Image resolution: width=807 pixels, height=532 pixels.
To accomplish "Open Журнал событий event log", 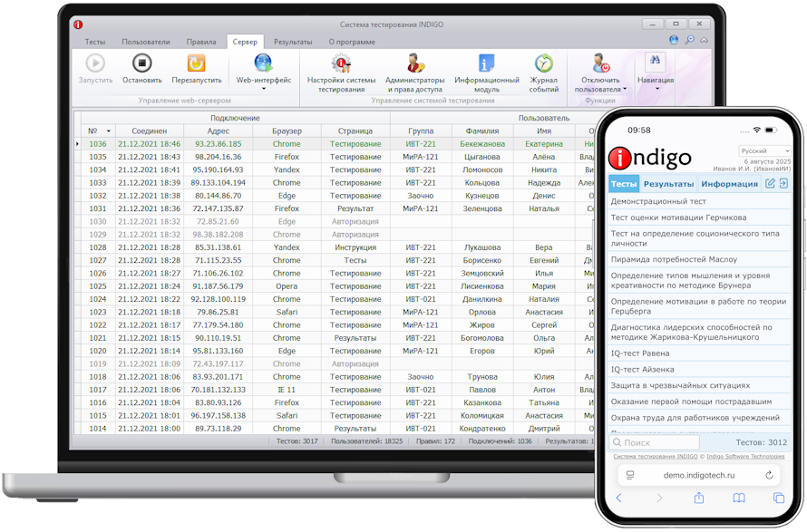I will click(543, 63).
